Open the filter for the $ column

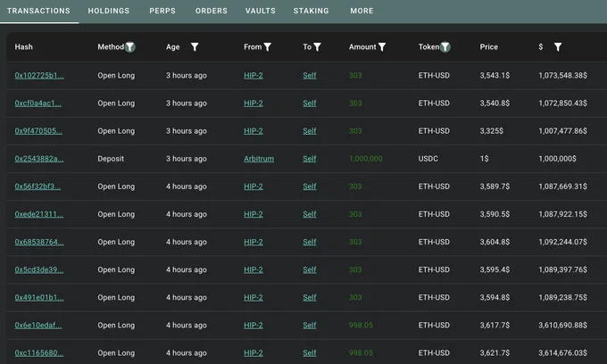(x=558, y=47)
